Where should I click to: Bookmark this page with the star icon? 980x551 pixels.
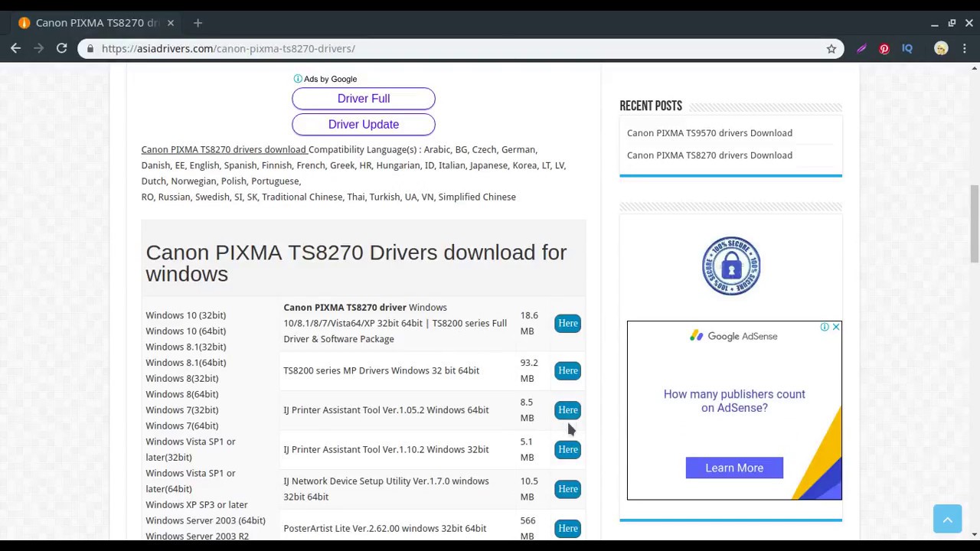(x=831, y=49)
